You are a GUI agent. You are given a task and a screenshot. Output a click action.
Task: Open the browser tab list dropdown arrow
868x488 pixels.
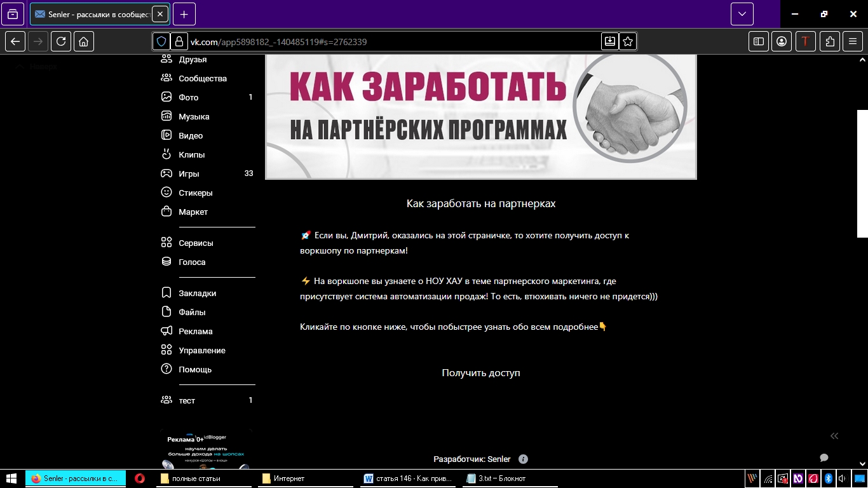[x=741, y=13]
